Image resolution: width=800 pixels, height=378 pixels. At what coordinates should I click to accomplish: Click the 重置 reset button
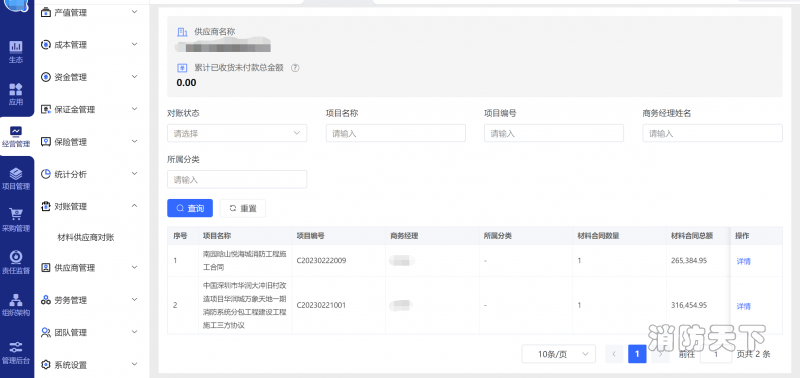tap(243, 208)
